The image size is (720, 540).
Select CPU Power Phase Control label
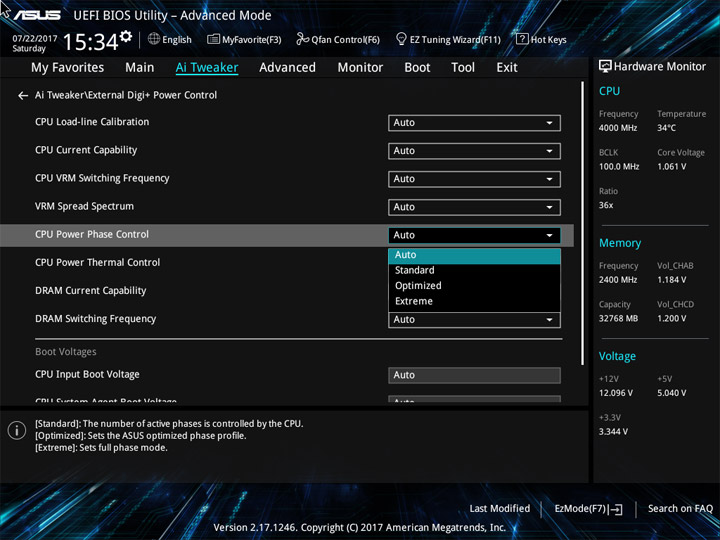92,234
